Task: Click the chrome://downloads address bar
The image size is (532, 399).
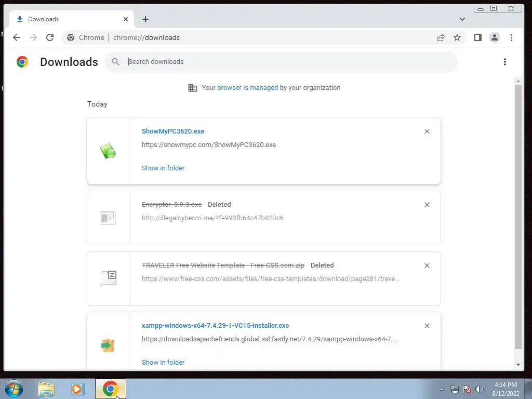Action: pos(146,37)
